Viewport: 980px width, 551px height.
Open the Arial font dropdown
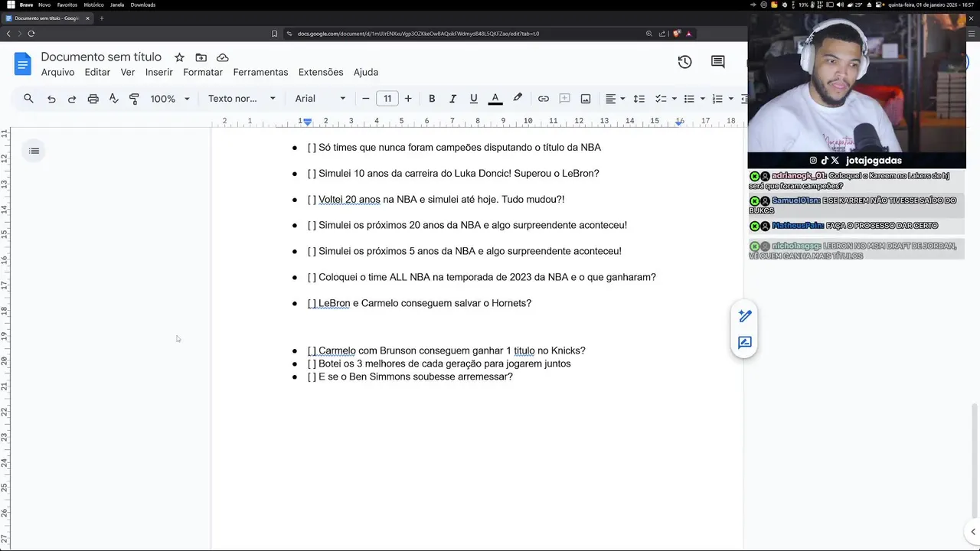[x=320, y=99]
